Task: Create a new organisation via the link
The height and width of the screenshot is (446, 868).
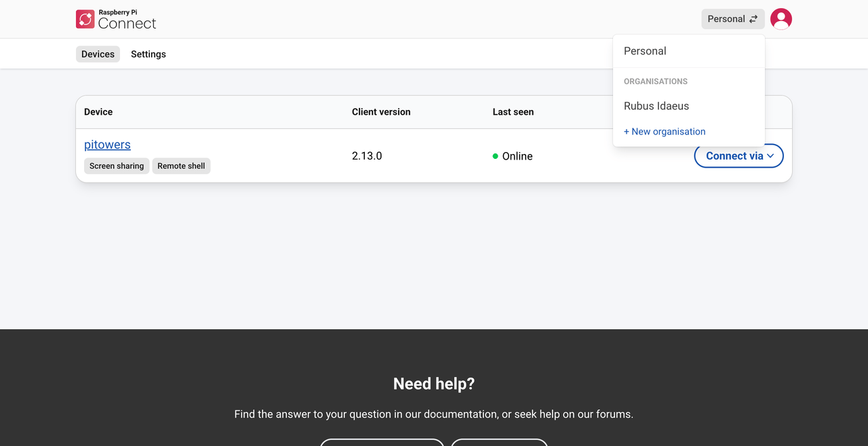Action: pos(665,132)
